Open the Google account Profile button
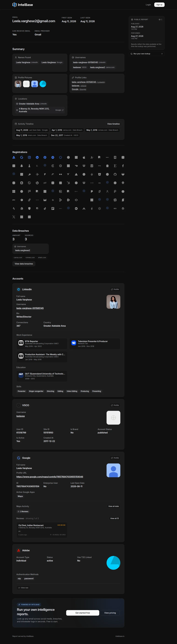The height and width of the screenshot is (644, 177). (x=115, y=458)
